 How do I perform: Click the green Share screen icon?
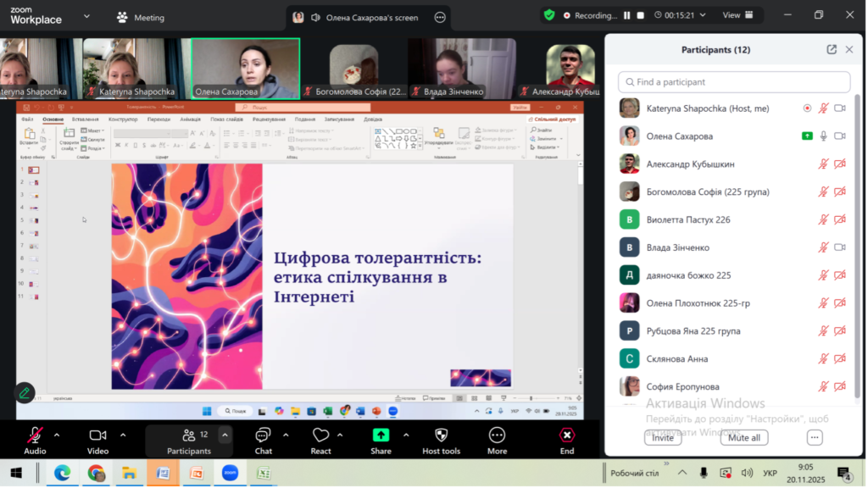(x=381, y=435)
